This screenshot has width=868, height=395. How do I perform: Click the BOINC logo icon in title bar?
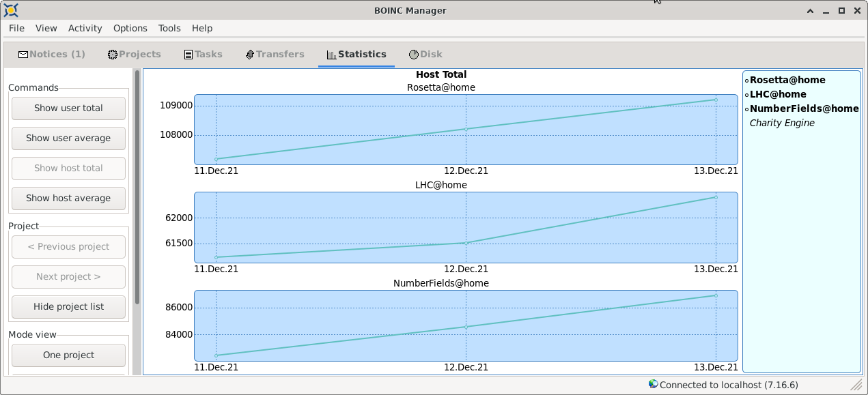(x=10, y=10)
